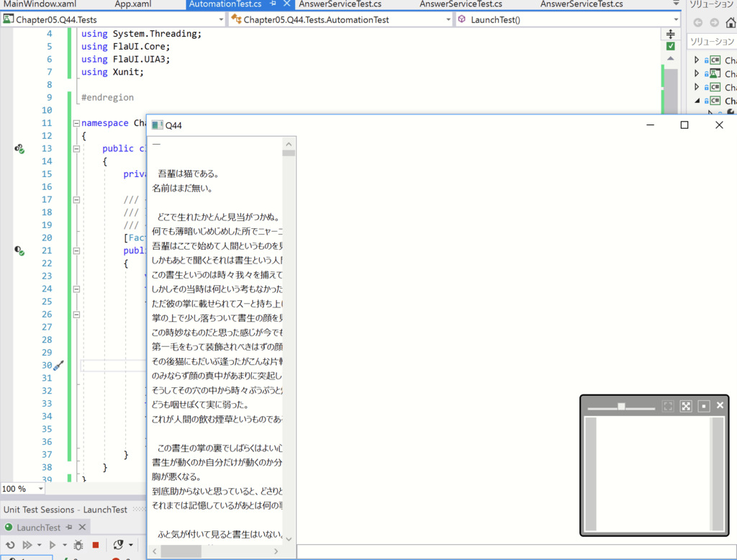Switch to the App.xaml tab
The image size is (737, 560).
click(x=133, y=4)
